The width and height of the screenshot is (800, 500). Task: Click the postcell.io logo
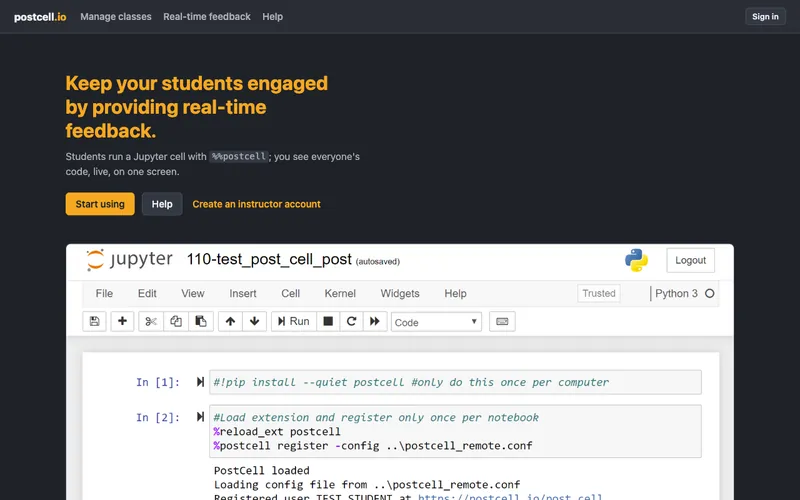click(x=40, y=17)
